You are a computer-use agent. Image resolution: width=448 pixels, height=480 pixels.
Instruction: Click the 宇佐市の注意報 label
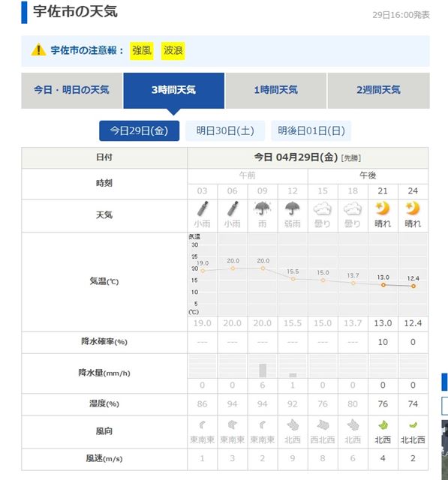[86, 50]
